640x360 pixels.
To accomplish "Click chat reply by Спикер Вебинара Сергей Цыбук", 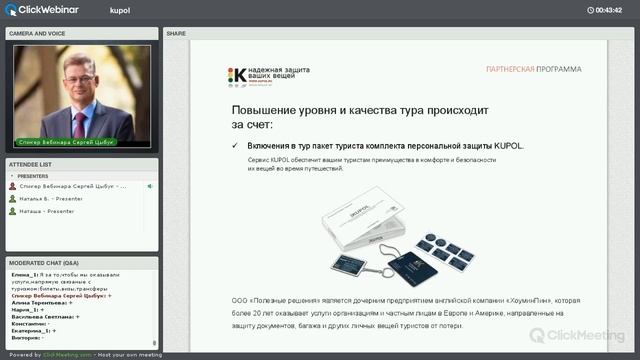I will pyautogui.click(x=61, y=296).
